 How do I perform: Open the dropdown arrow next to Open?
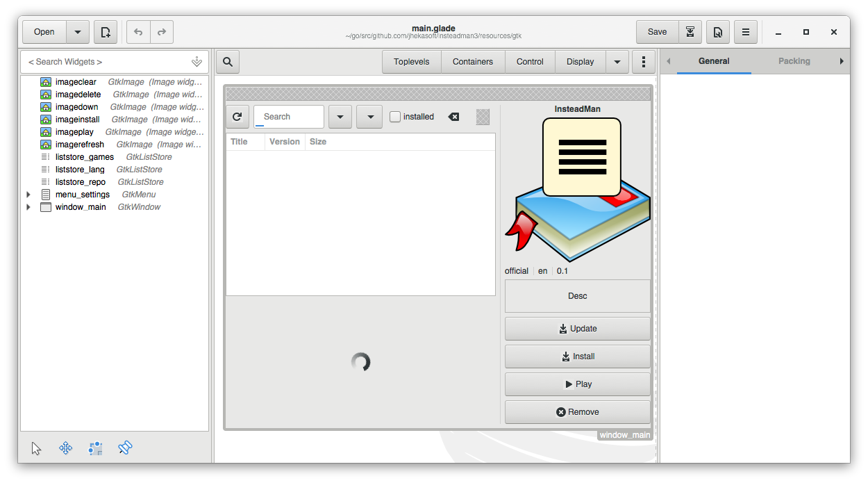(x=78, y=32)
